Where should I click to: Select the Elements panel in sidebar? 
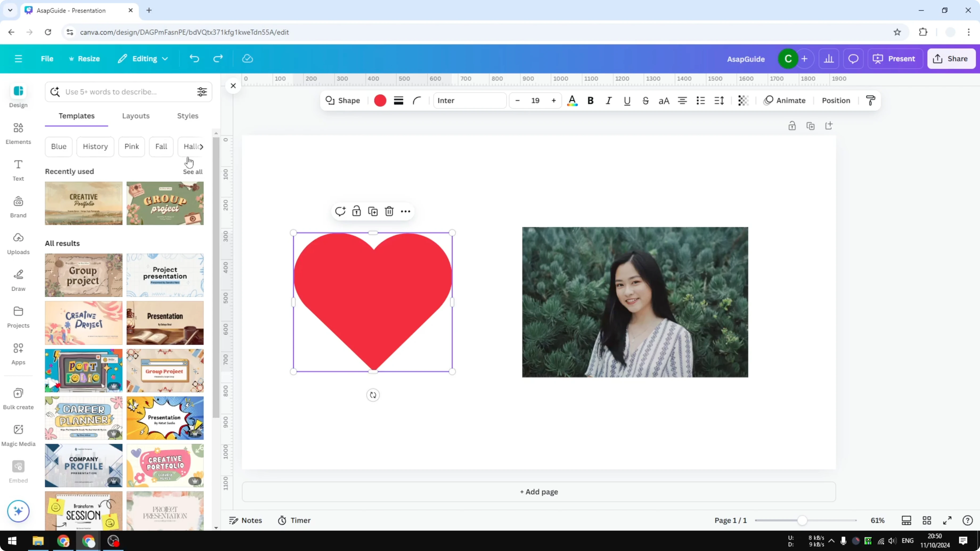18,134
